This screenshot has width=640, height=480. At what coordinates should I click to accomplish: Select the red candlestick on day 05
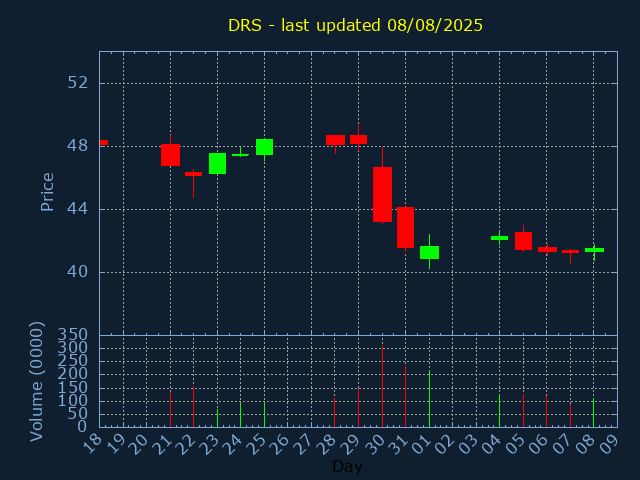click(523, 241)
